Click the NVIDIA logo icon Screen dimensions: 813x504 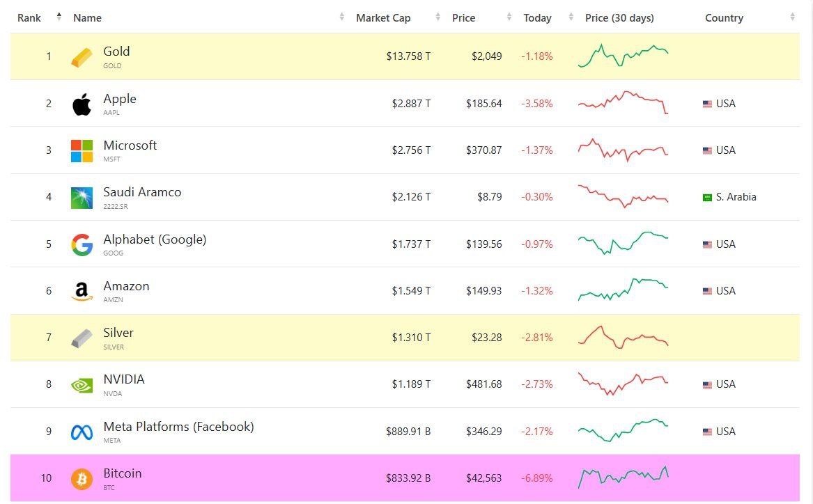[82, 385]
